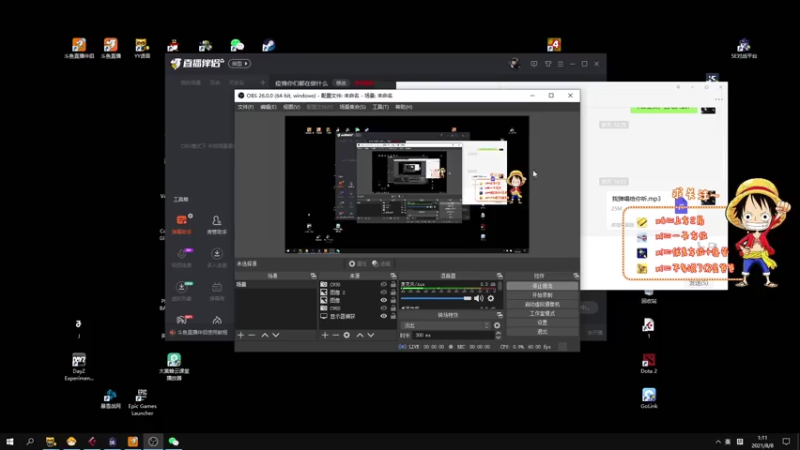The height and width of the screenshot is (450, 800).
Task: Click the green audio level meter
Action: click(448, 289)
